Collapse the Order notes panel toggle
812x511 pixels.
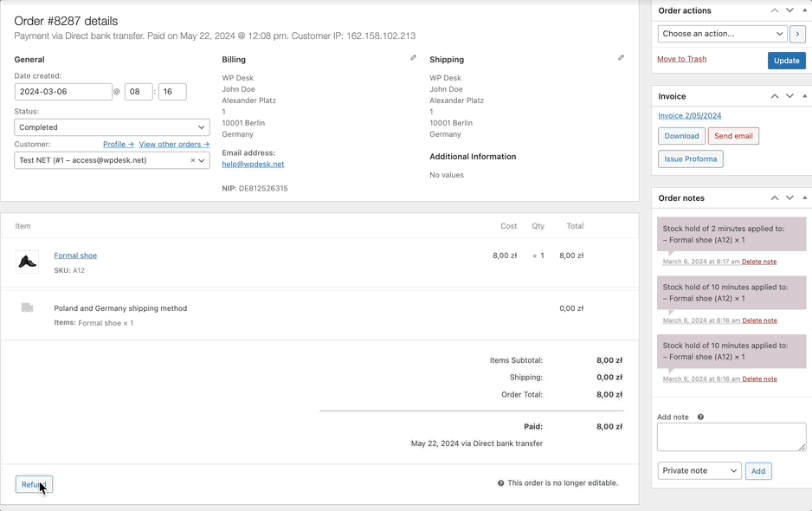tap(805, 198)
